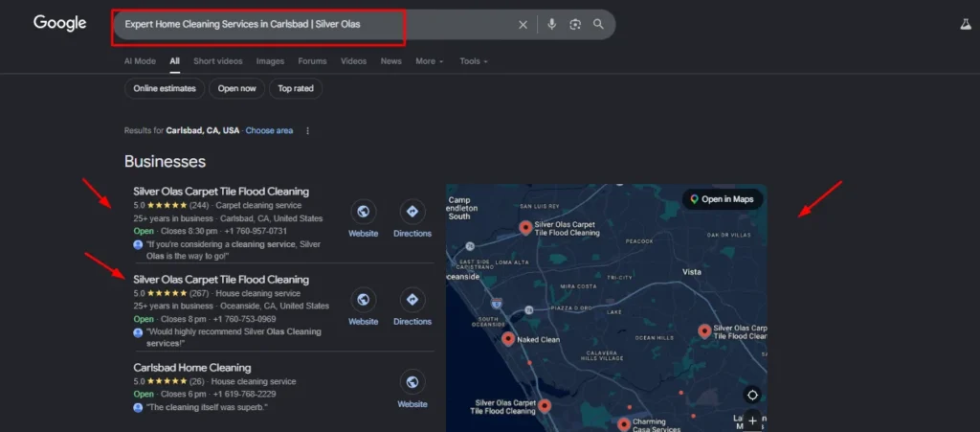Screen dimensions: 980x432
Task: Click review "Would highly recommend Silver Olas Cleaning services!"
Action: (234, 337)
